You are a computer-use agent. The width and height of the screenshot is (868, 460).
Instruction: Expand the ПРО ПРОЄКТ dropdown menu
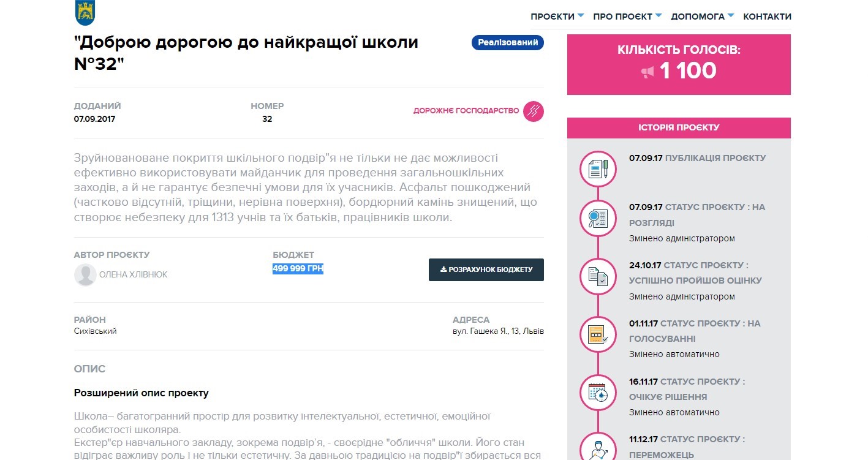click(x=627, y=17)
